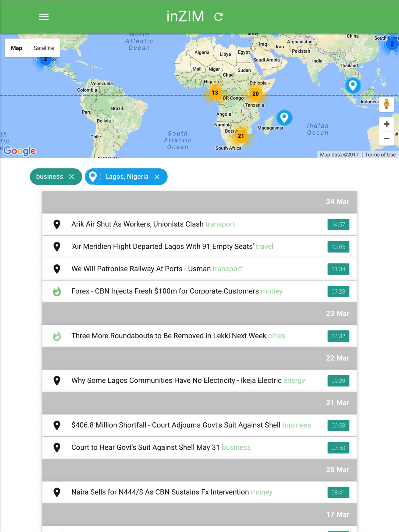The width and height of the screenshot is (399, 532).
Task: Click flame icon for Forex CBN story
Action: click(57, 291)
